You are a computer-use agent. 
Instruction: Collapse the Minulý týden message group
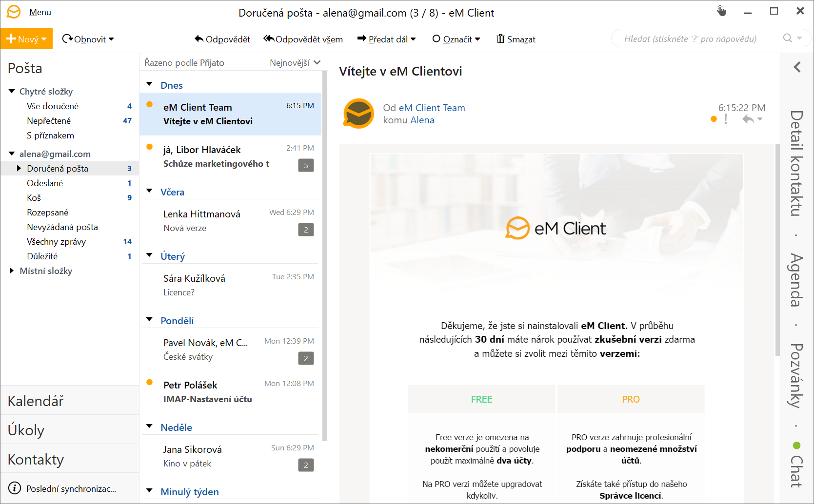pos(150,491)
